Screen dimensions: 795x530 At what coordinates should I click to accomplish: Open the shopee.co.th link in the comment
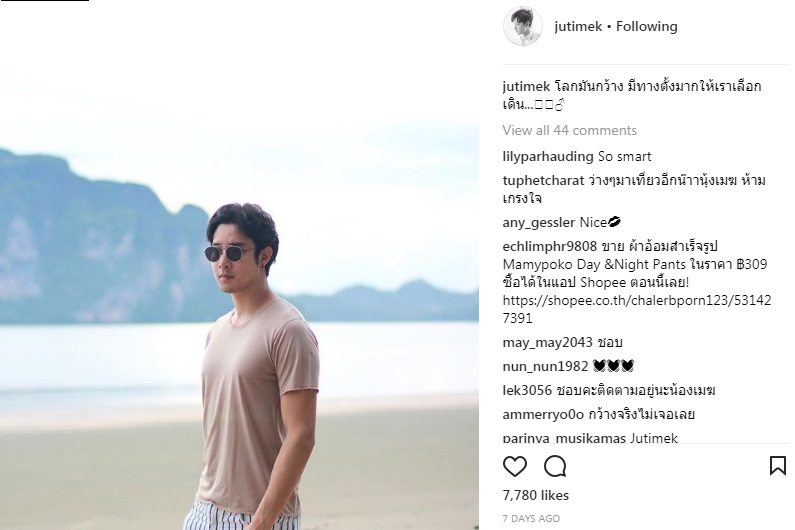point(637,309)
